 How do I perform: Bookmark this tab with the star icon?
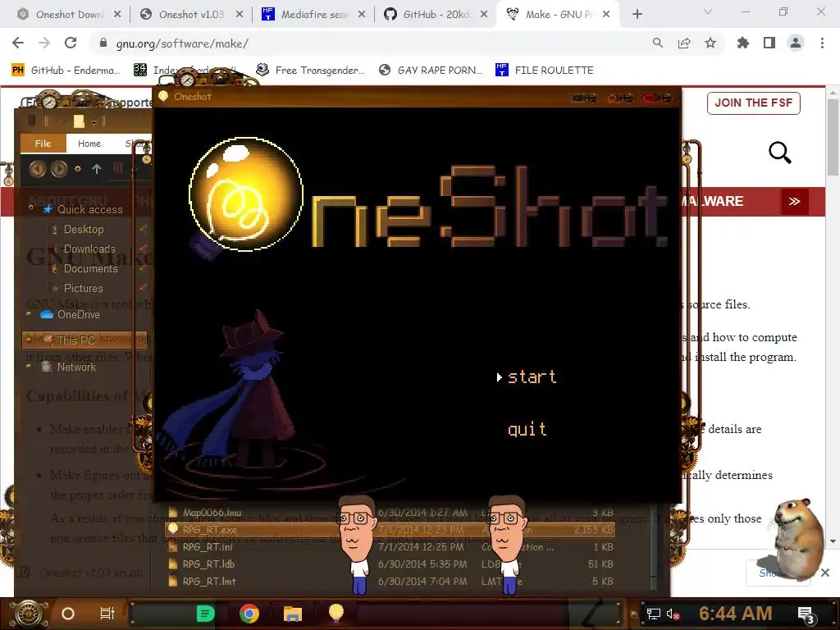tap(710, 43)
